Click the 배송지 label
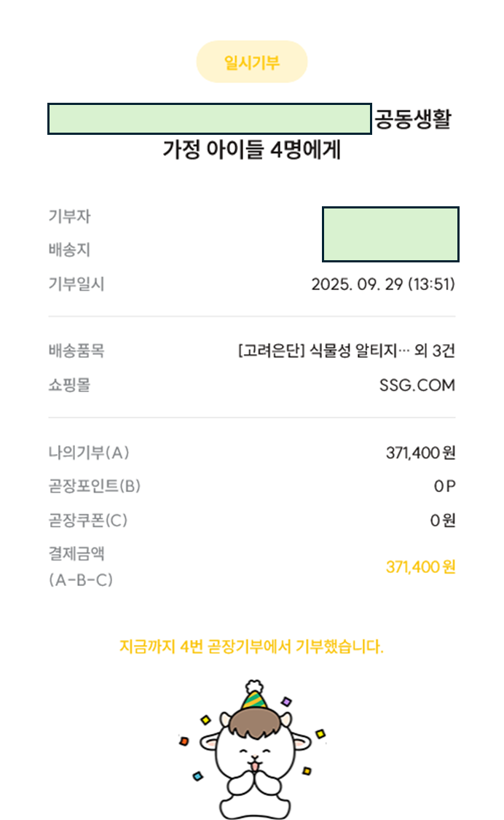The width and height of the screenshot is (504, 820). [69, 250]
